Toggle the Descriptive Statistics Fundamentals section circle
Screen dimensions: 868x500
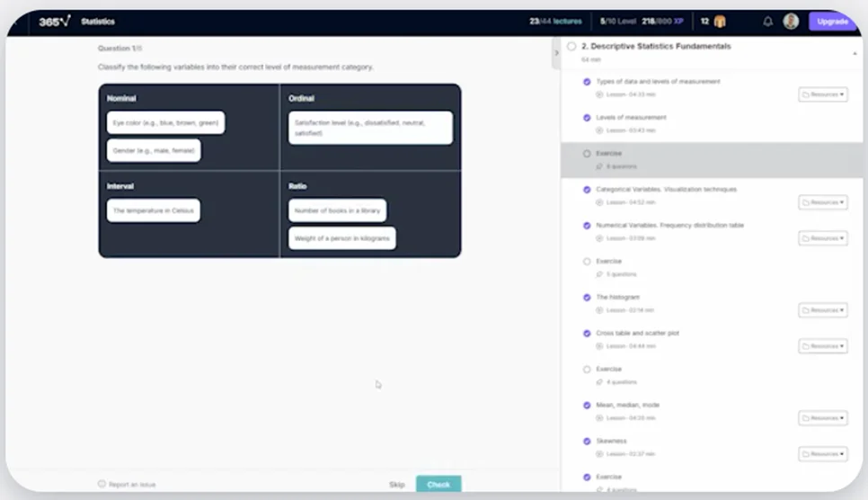[571, 47]
